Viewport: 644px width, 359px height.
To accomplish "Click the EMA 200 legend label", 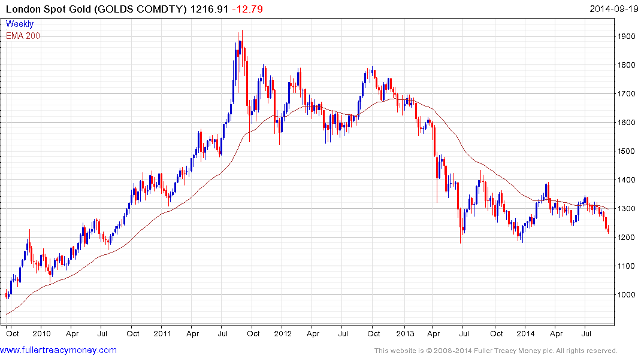I will (23, 36).
